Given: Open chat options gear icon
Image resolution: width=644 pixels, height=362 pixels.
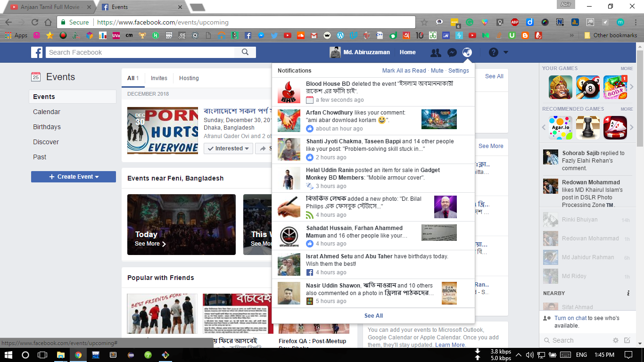Looking at the screenshot, I should click(x=615, y=340).
